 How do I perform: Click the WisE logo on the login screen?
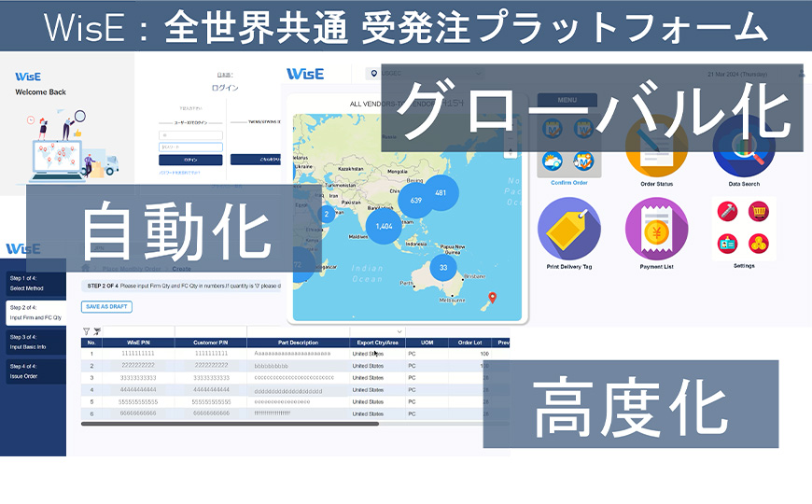tap(28, 77)
